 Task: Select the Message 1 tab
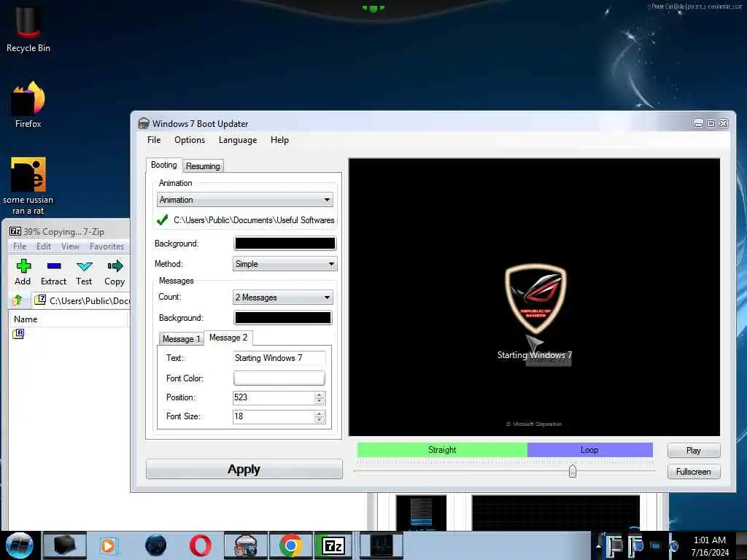tap(181, 338)
